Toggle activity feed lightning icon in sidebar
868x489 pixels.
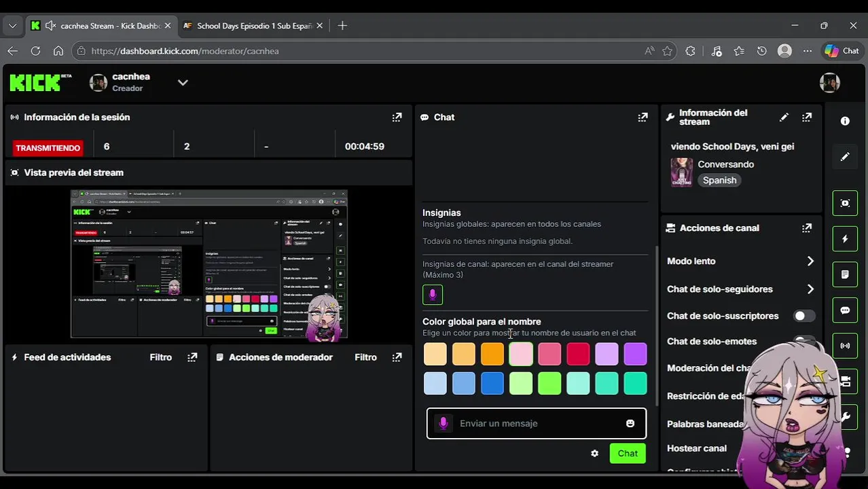pyautogui.click(x=845, y=239)
